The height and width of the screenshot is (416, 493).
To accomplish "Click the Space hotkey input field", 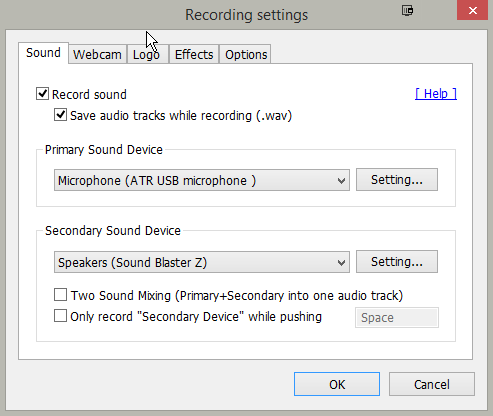I will (397, 318).
